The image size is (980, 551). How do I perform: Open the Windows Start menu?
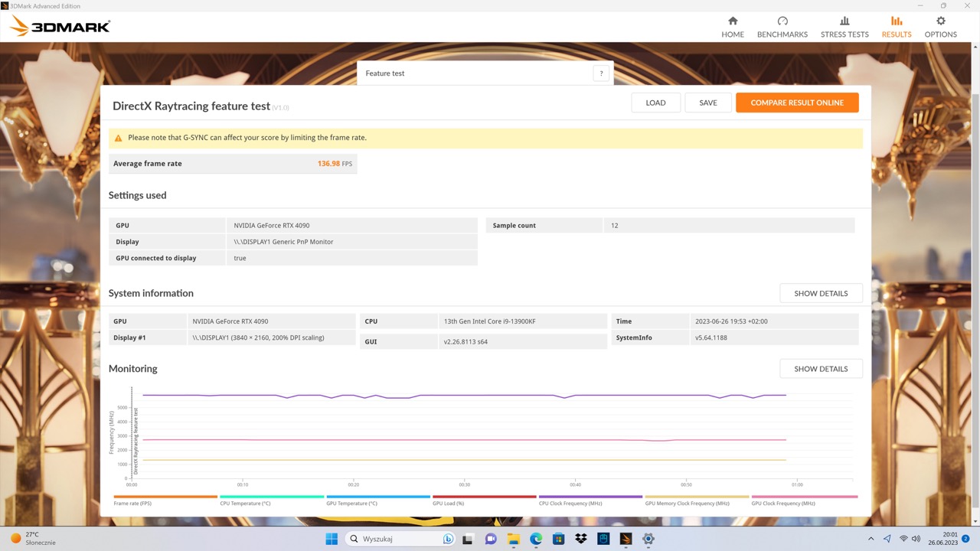coord(332,539)
